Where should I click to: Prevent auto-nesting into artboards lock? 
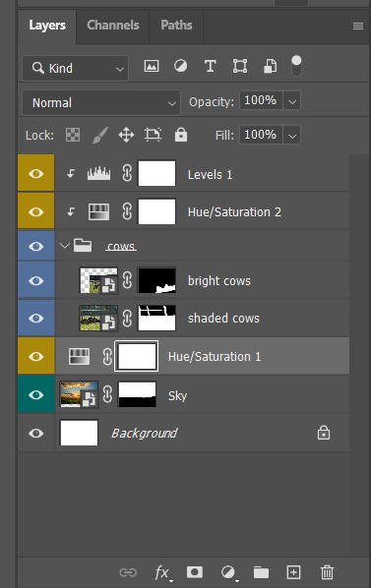[x=154, y=135]
